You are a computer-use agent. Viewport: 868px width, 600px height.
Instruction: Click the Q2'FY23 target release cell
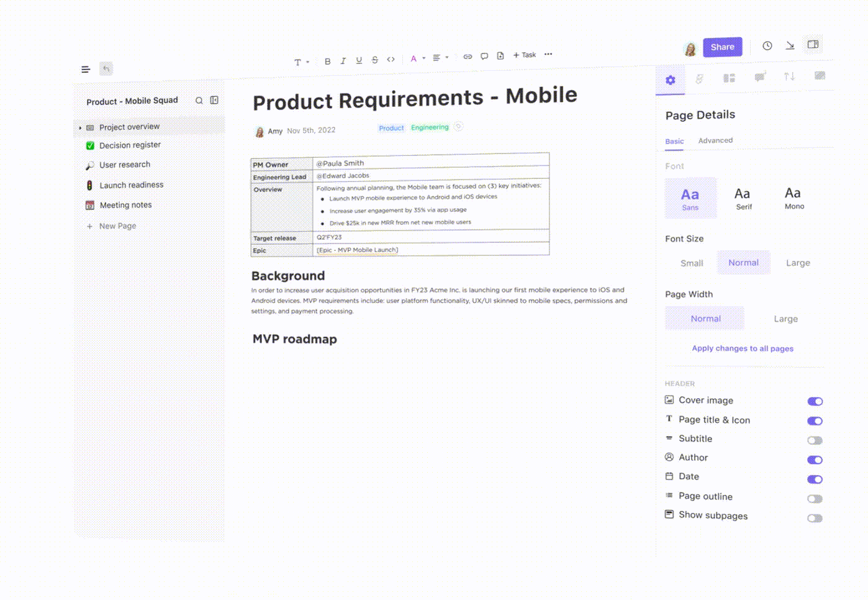tap(431, 237)
